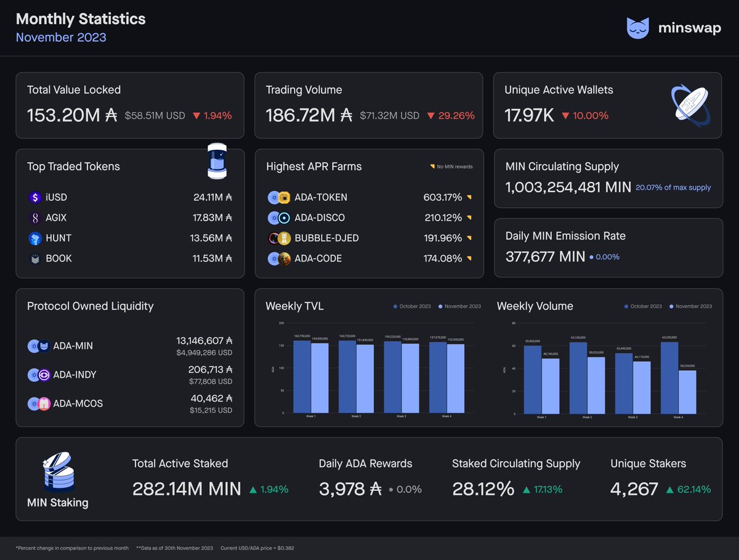Click the red down arrow beside 10.00%

565,116
